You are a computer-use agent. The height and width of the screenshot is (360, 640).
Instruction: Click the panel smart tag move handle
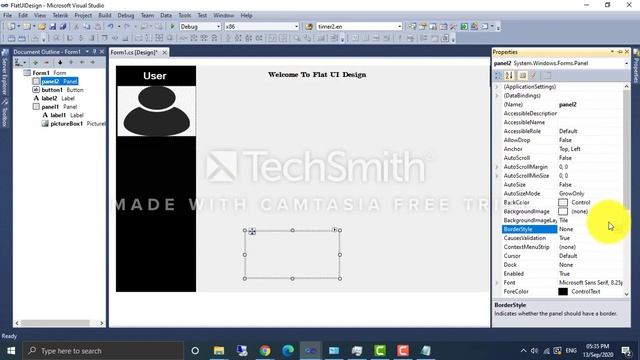[252, 232]
